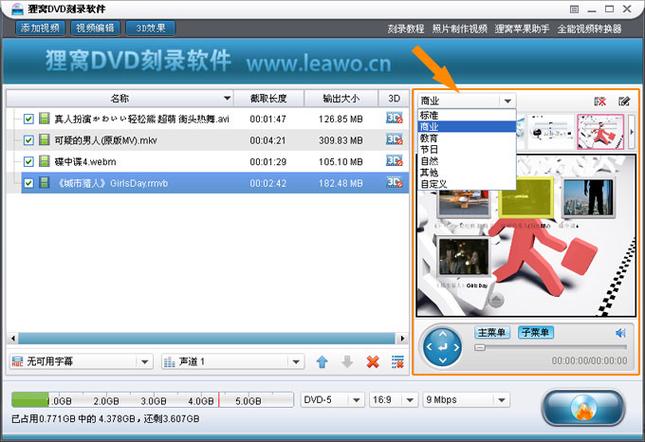Clear the video list icon

397,362
